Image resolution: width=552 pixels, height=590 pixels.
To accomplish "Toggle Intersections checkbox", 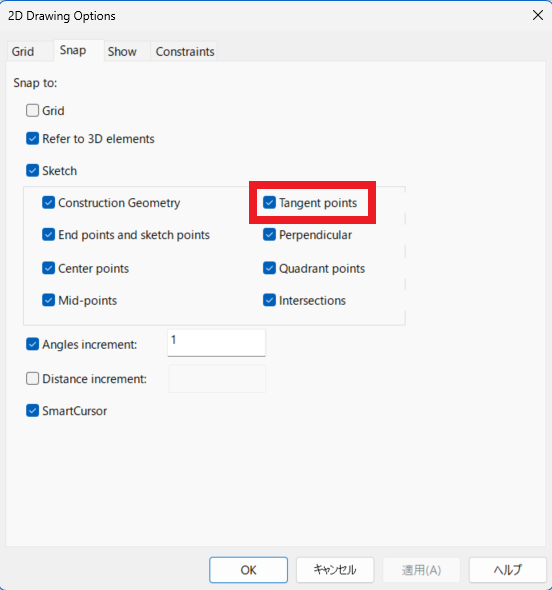I will click(269, 300).
